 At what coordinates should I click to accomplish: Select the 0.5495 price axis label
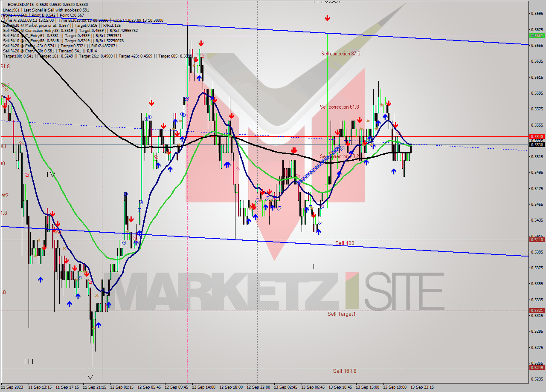[537, 173]
